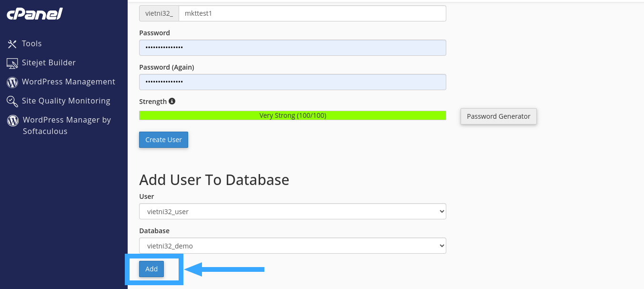Click the Password Generator button

(x=499, y=116)
